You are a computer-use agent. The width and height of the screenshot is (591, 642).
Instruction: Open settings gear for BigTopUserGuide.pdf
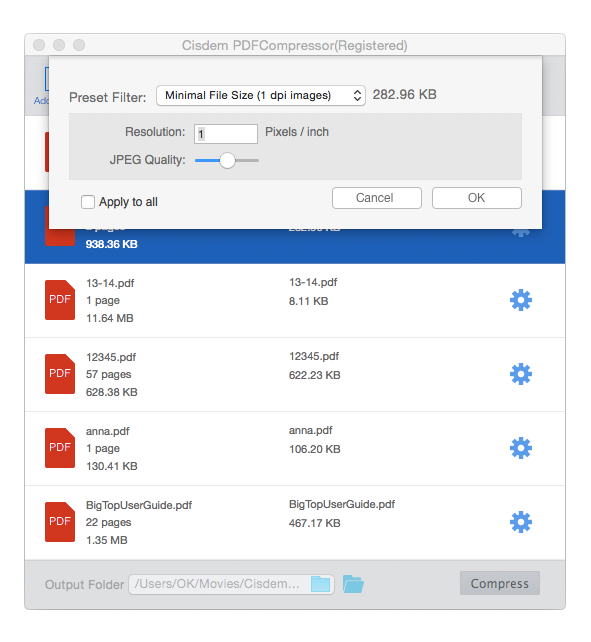point(521,522)
